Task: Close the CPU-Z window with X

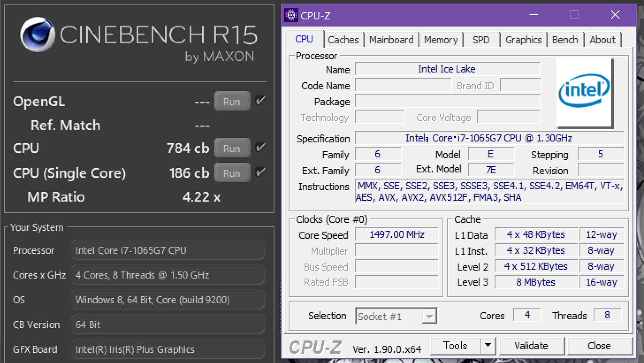Action: click(615, 15)
